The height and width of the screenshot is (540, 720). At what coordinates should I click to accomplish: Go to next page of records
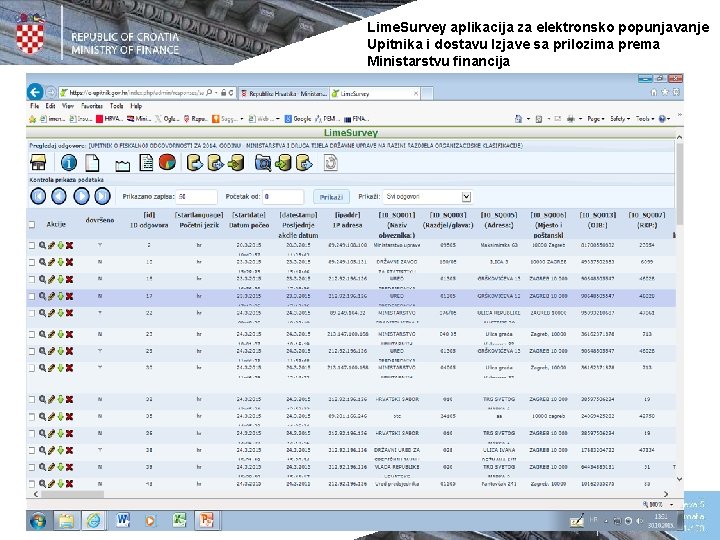81,197
